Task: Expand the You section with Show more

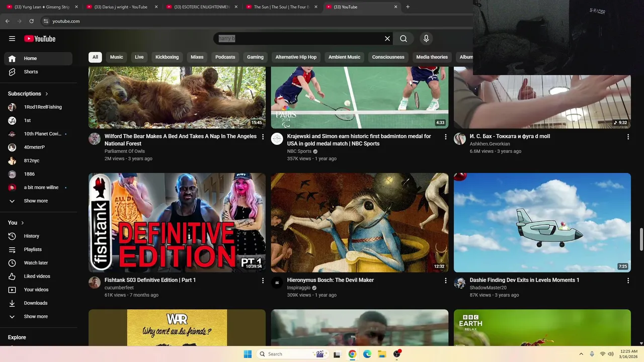Action: (38, 317)
